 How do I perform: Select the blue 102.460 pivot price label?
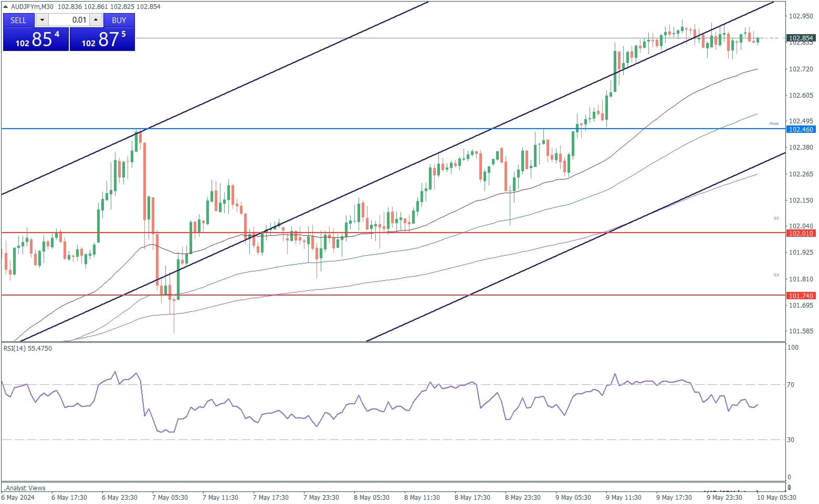click(x=801, y=129)
